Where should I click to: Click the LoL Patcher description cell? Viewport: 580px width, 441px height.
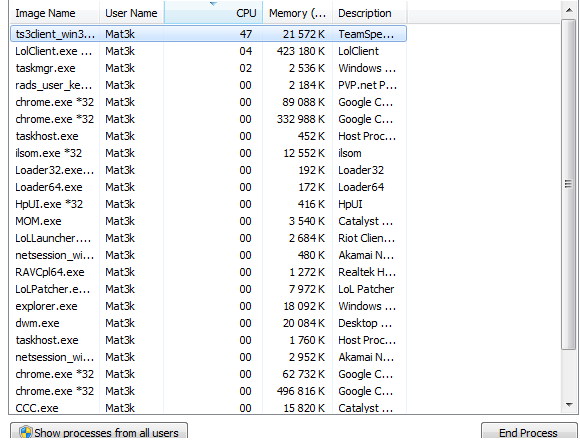click(x=366, y=289)
